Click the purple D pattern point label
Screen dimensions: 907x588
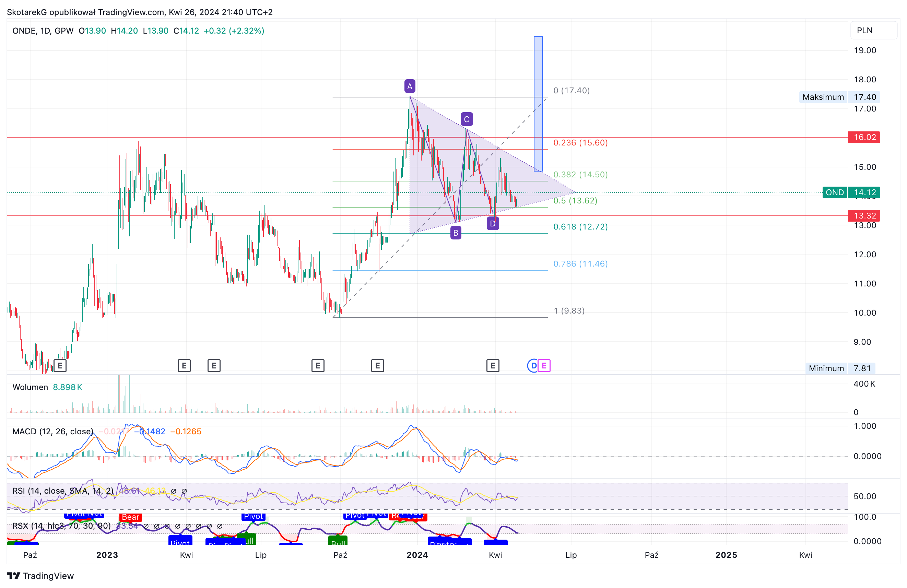pos(493,223)
